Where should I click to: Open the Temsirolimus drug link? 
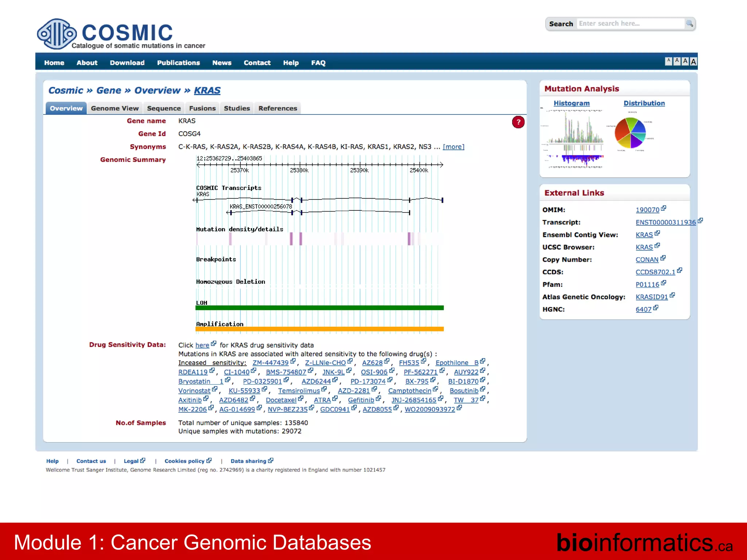coord(299,390)
